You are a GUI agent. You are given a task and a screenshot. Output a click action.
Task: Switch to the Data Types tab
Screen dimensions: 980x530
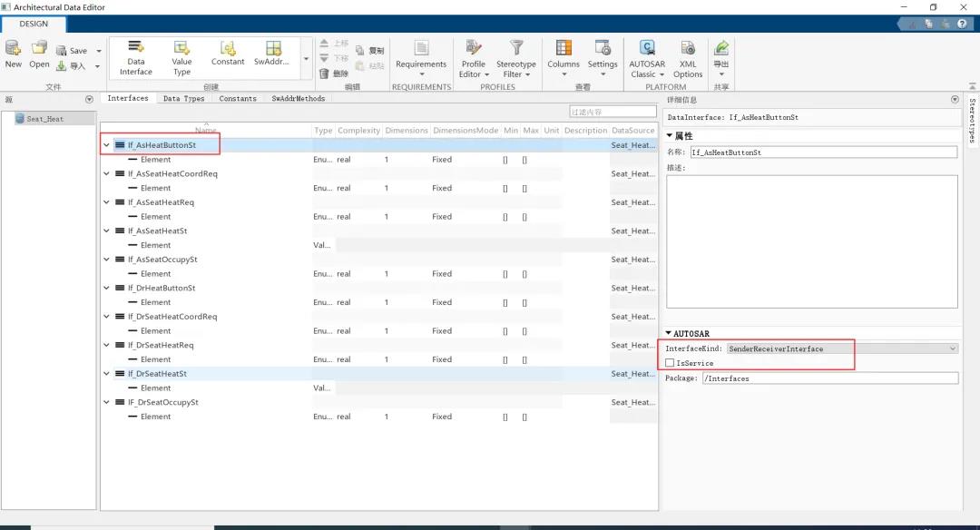click(x=183, y=99)
